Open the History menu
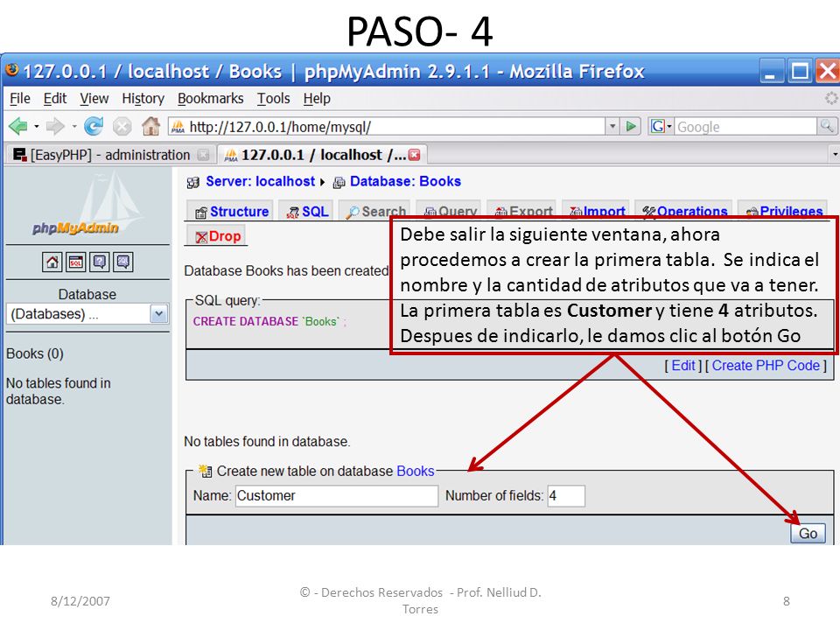Image resolution: width=840 pixels, height=630 pixels. click(x=143, y=99)
